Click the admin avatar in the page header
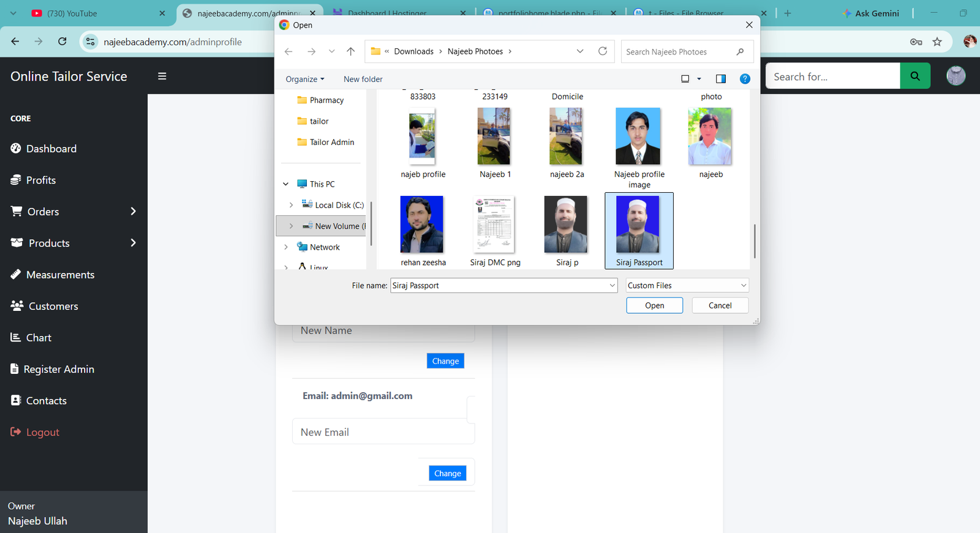 [956, 76]
